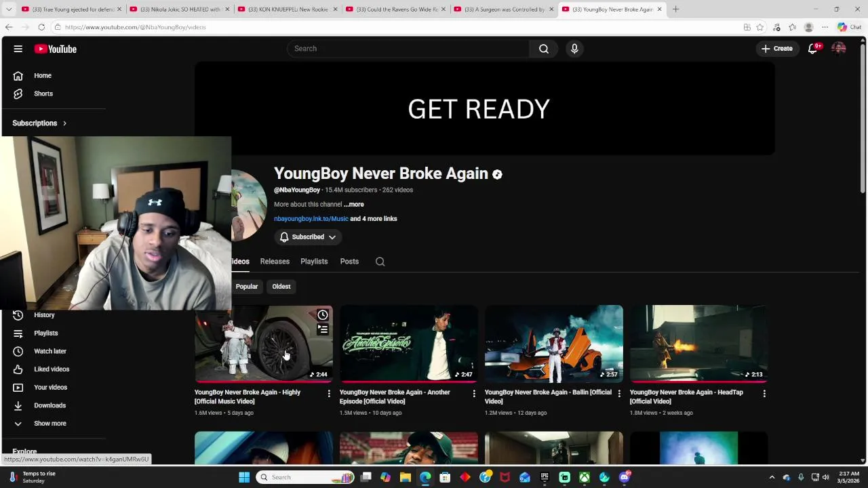The height and width of the screenshot is (488, 868).
Task: Open Xbox app from taskbar
Action: point(584,477)
